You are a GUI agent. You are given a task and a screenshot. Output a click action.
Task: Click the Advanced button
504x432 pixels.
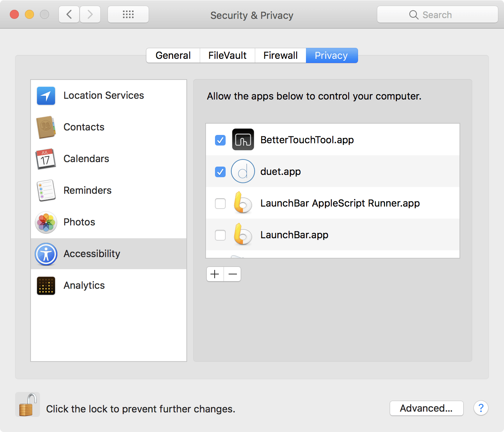pos(426,408)
